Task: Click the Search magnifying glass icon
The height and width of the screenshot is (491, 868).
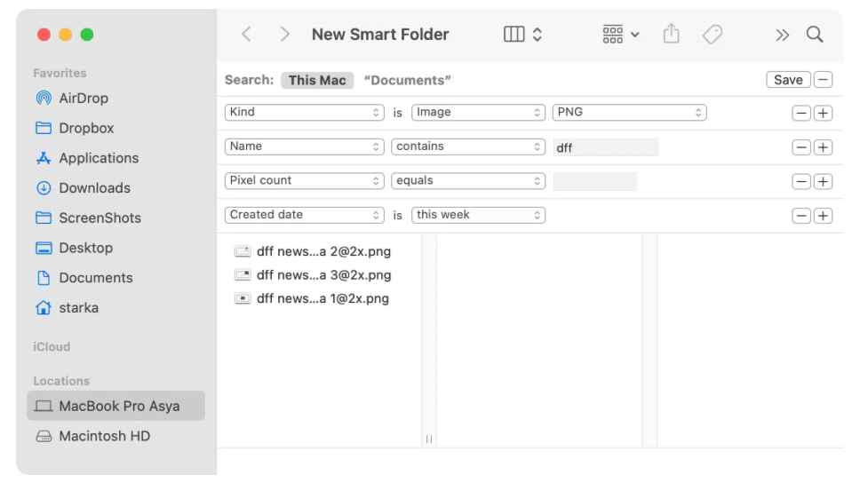Action: (x=814, y=35)
